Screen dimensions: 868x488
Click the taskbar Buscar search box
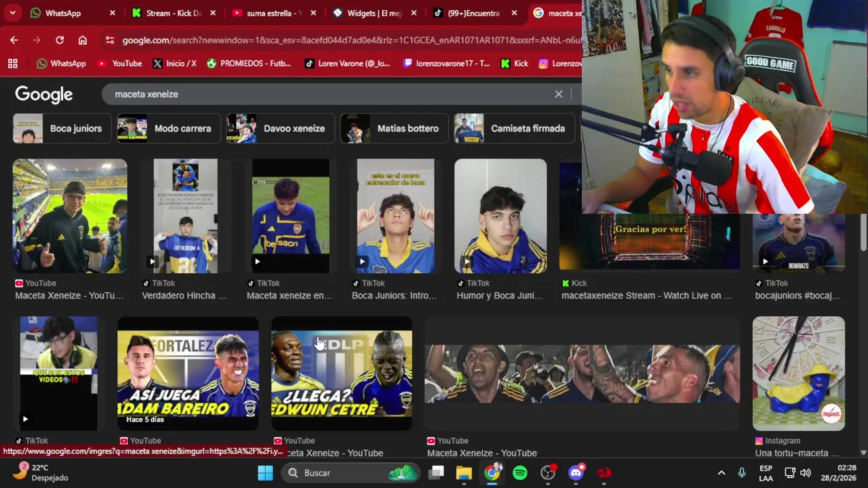351,472
